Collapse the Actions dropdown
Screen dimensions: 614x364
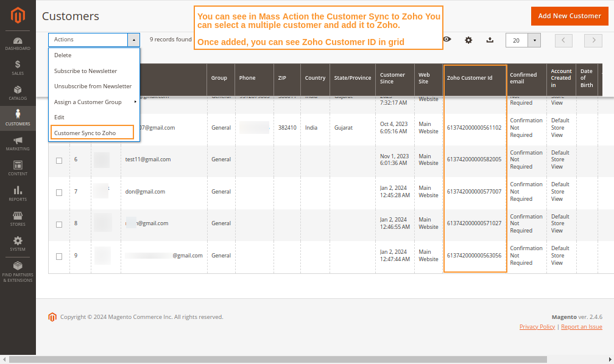133,39
